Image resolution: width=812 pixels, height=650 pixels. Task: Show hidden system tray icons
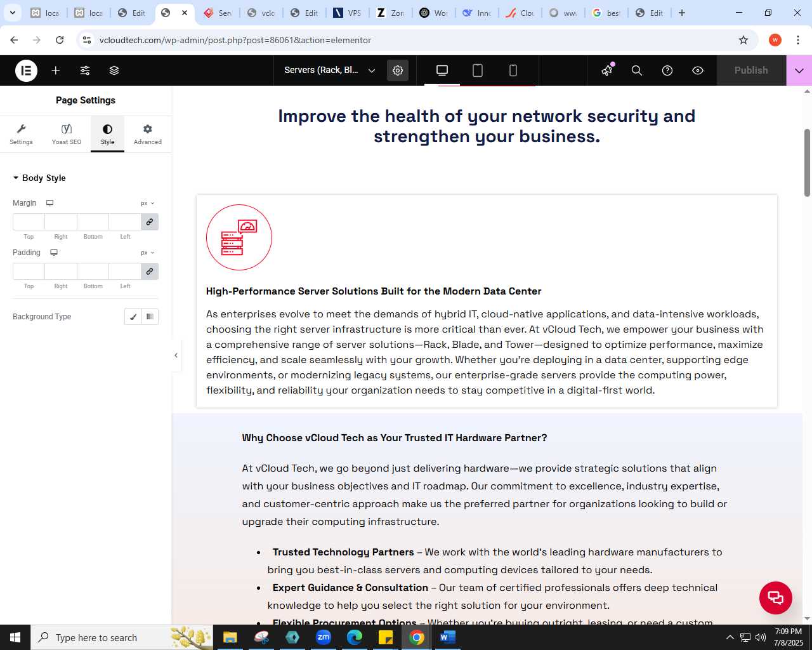click(x=730, y=637)
